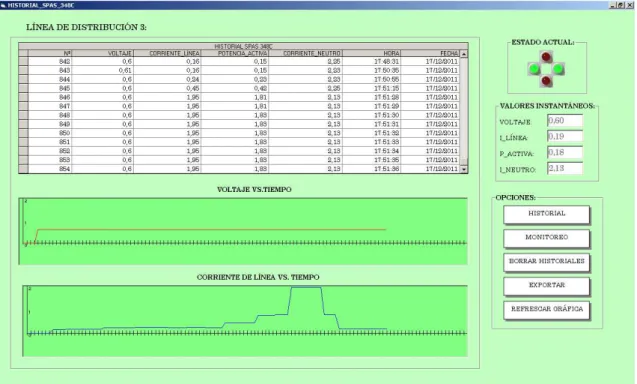Click the P_ACTIVA value field

tap(565, 152)
